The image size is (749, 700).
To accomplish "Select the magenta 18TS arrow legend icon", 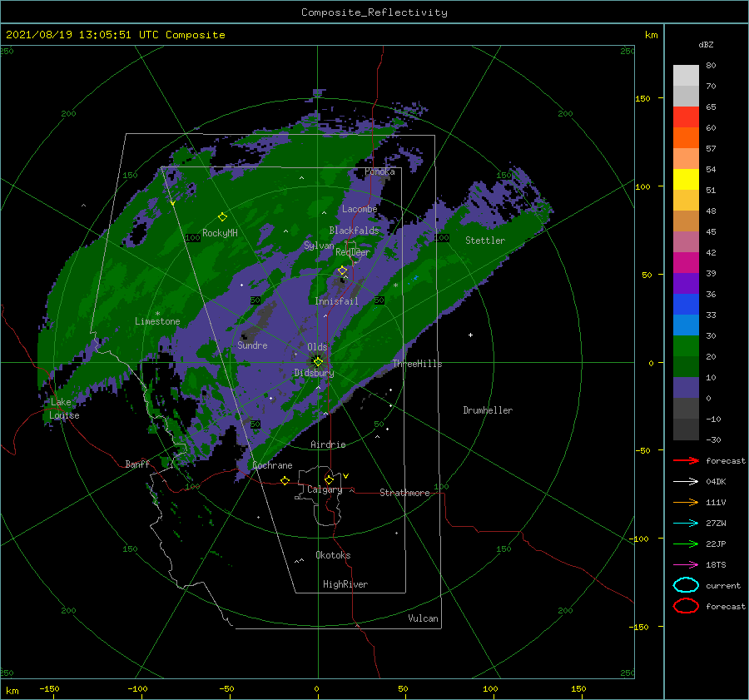I will coord(686,564).
